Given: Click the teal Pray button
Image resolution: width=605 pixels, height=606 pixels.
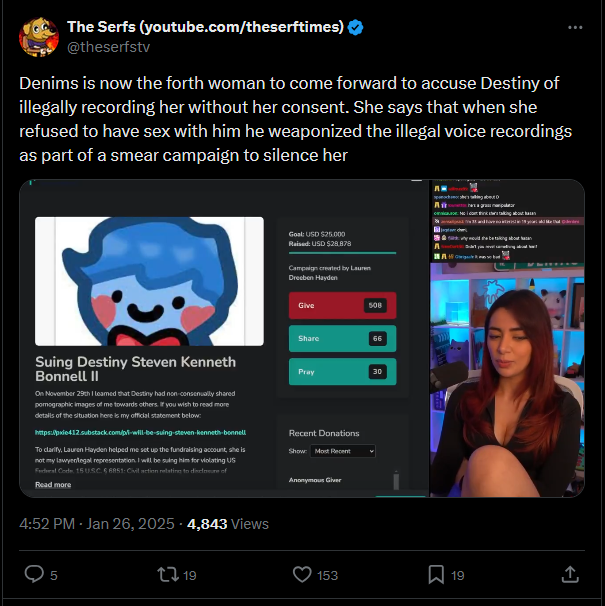Looking at the screenshot, I should [342, 372].
